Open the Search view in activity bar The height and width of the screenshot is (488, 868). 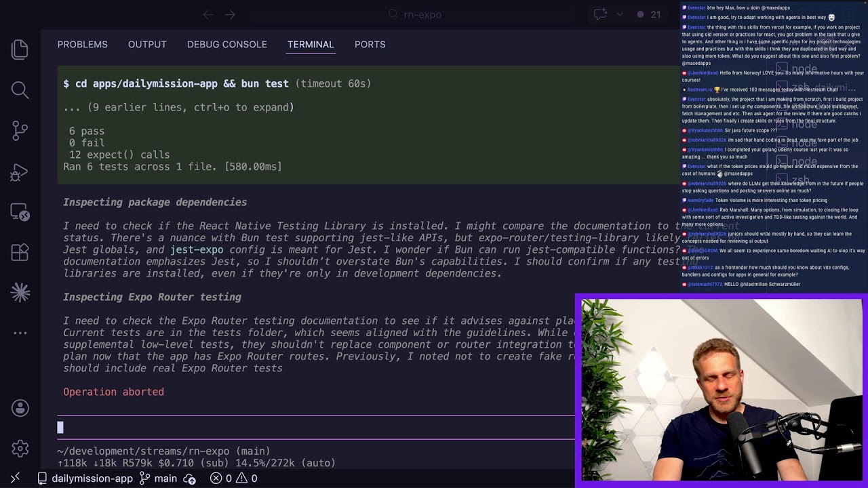20,89
